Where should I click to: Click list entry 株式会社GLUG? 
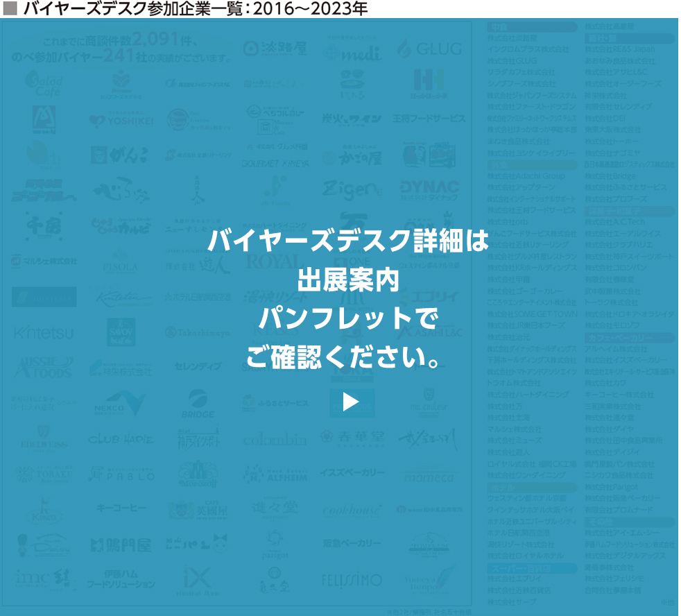(x=512, y=61)
